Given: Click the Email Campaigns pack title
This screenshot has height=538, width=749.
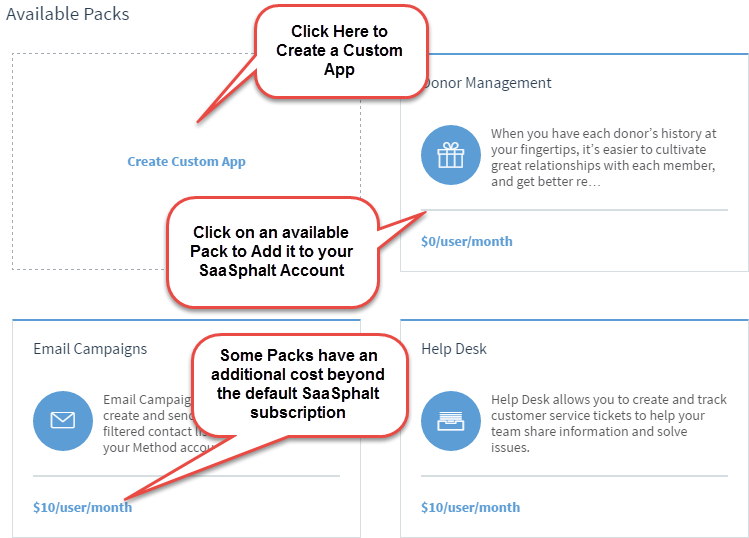Looking at the screenshot, I should 90,349.
